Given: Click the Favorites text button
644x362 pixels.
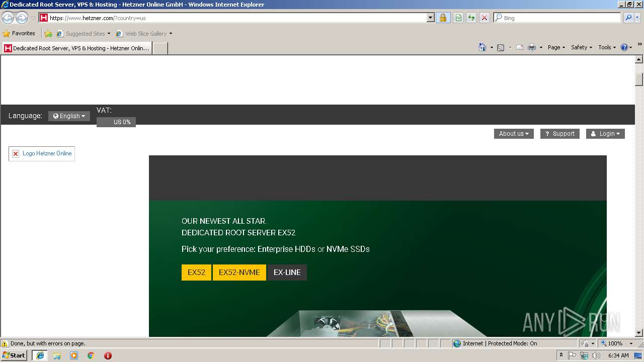Looking at the screenshot, I should pyautogui.click(x=19, y=34).
